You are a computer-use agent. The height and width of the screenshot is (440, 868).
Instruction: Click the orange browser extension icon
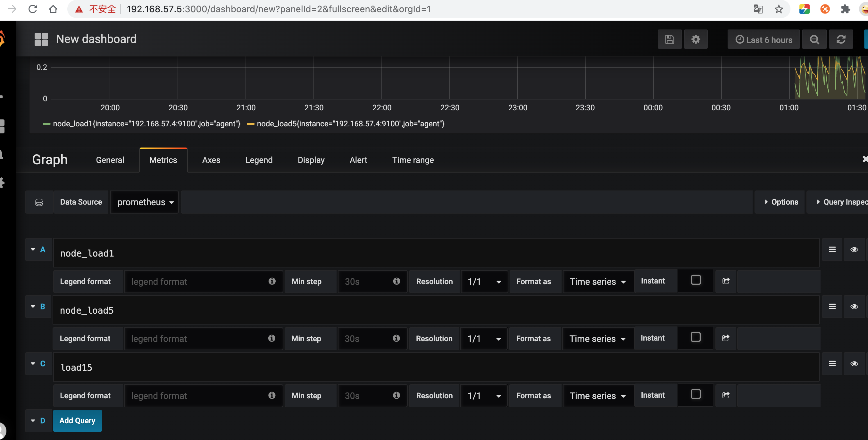click(x=825, y=9)
